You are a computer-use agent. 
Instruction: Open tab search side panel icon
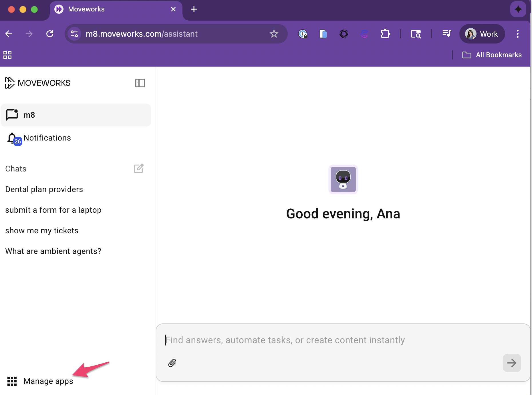[416, 34]
